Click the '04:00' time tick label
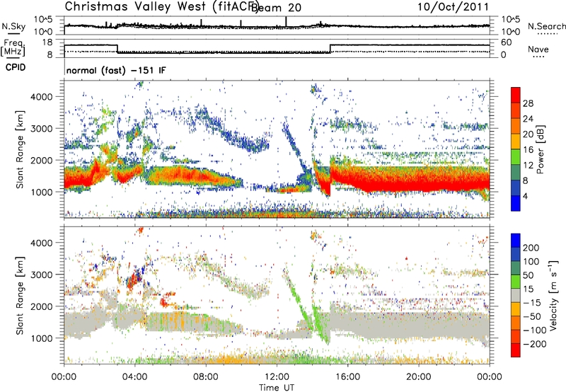Image resolution: width=566 pixels, height=392 pixels. coord(135,377)
